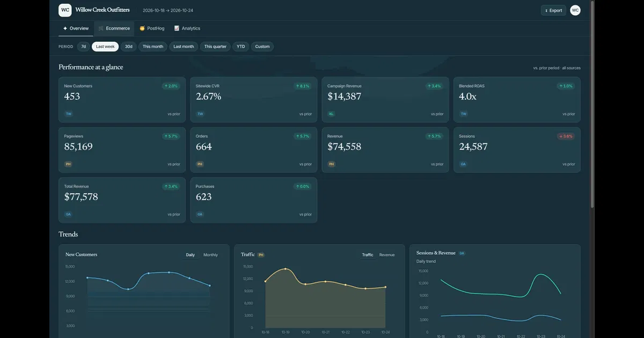Click the GA badge on Total Revenue card
Screen dimensions: 644x338
point(68,214)
